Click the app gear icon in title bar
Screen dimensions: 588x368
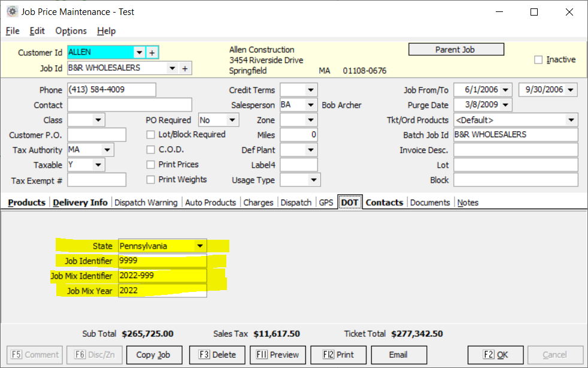click(x=11, y=11)
